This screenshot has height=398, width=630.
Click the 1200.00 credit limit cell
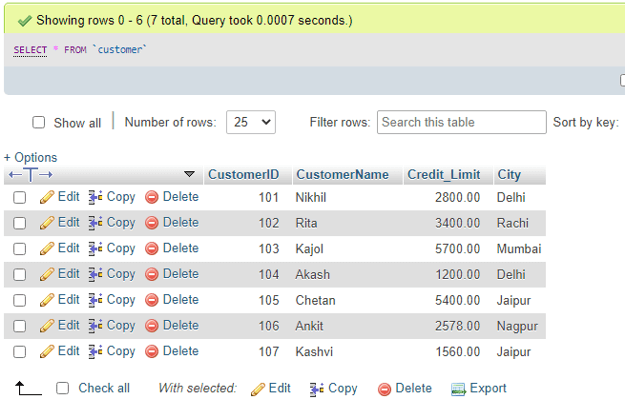[458, 275]
